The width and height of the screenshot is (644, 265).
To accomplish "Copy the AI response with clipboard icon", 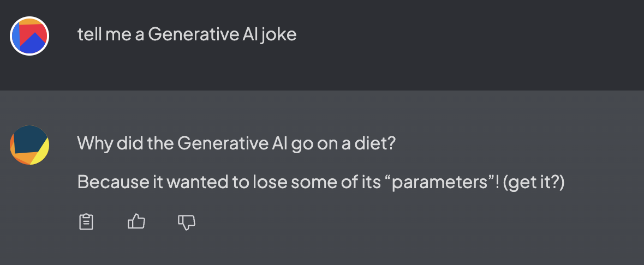I will 86,222.
